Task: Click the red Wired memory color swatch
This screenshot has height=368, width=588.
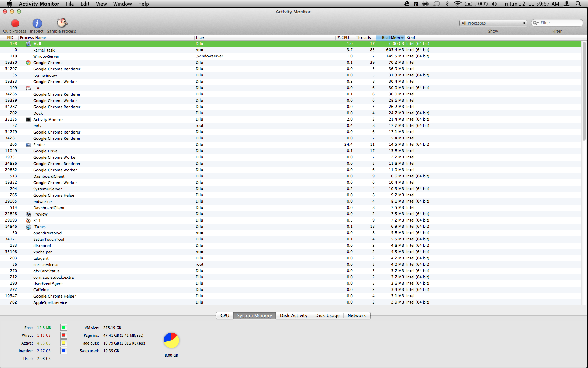Action: 64,335
